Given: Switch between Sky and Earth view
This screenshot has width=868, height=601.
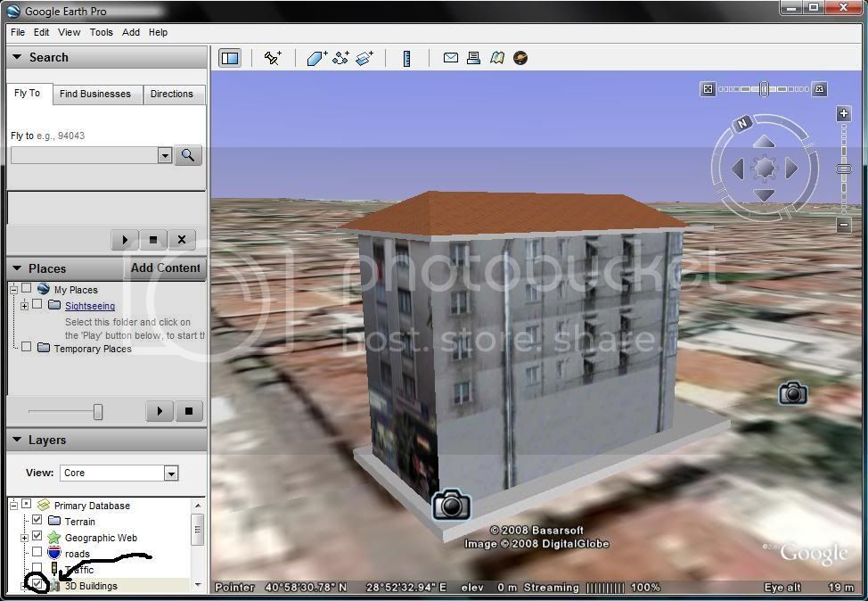Looking at the screenshot, I should click(520, 58).
